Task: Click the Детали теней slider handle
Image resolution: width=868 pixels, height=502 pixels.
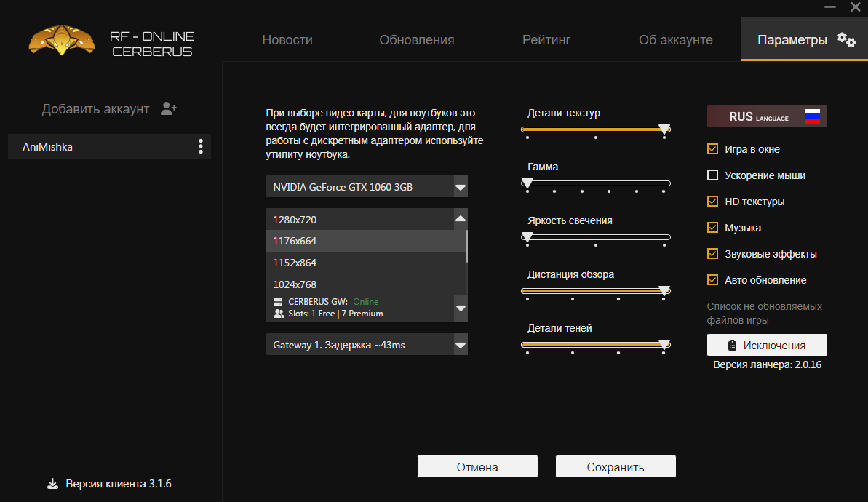Action: (x=664, y=345)
